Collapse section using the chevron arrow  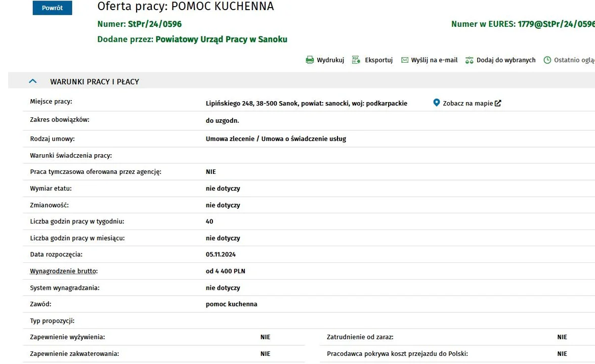(x=33, y=81)
